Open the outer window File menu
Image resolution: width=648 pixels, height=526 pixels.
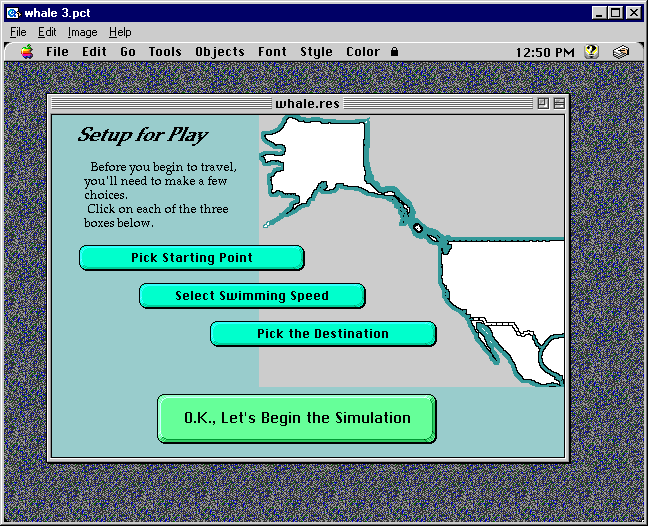pyautogui.click(x=18, y=32)
